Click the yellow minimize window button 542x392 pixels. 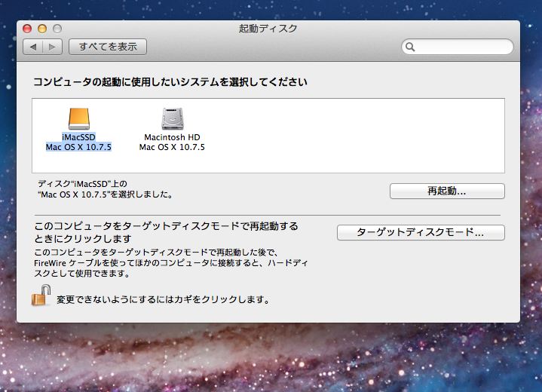coord(42,29)
